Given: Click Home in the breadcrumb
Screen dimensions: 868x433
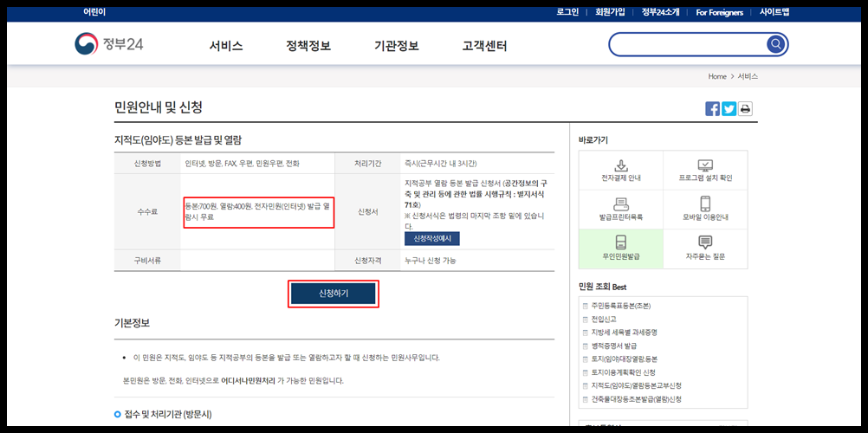Looking at the screenshot, I should pos(717,76).
